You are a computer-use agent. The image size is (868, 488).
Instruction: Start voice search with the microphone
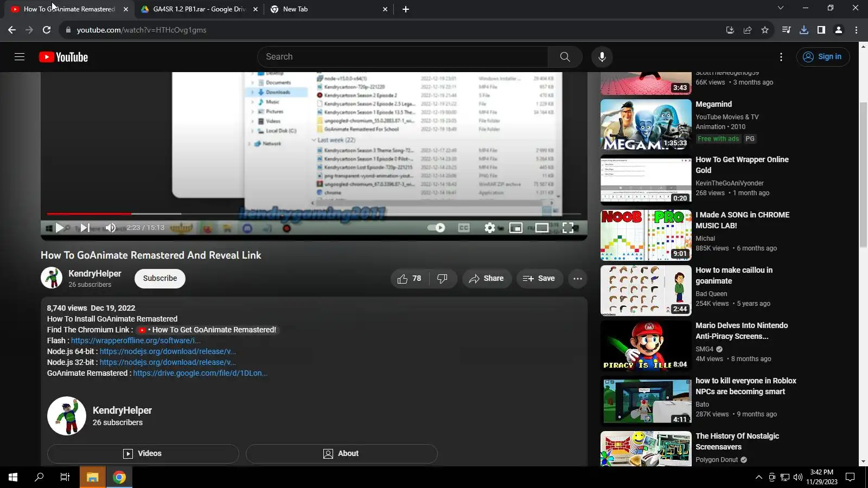pos(602,57)
